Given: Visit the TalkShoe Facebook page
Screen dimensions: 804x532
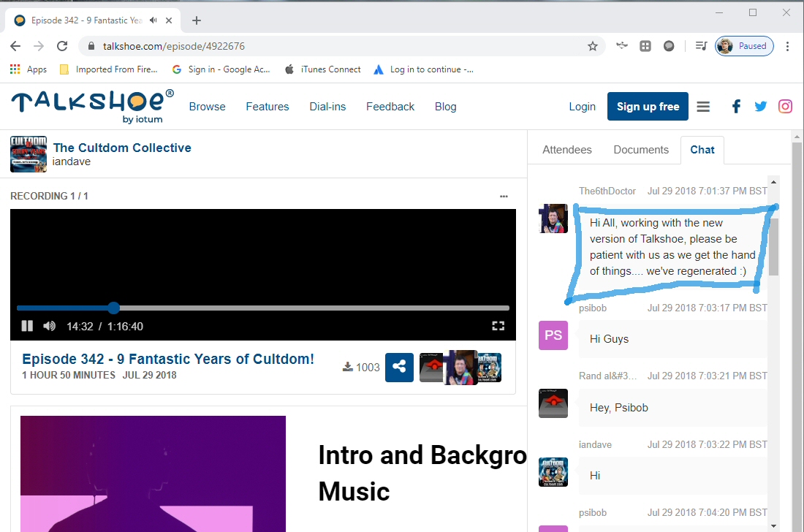Looking at the screenshot, I should [x=736, y=107].
